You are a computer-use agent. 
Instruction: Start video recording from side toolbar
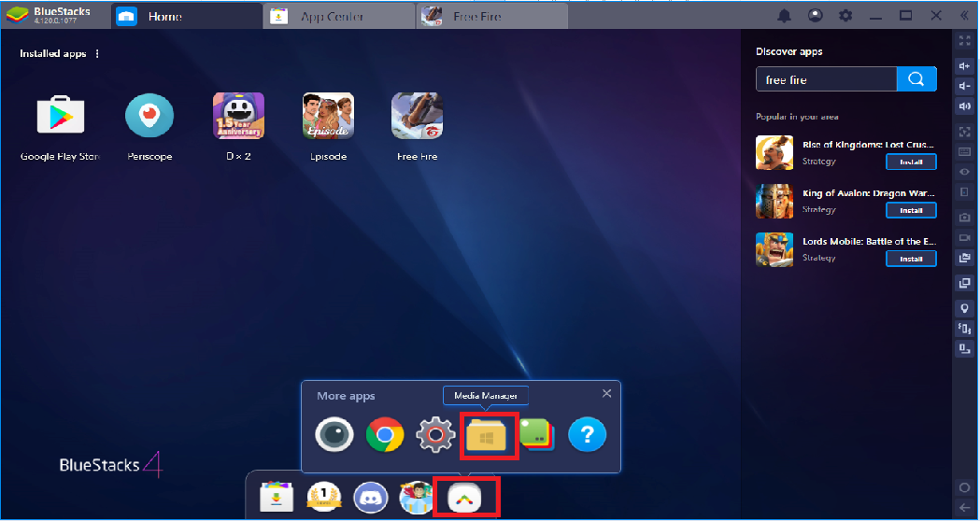[x=964, y=238]
